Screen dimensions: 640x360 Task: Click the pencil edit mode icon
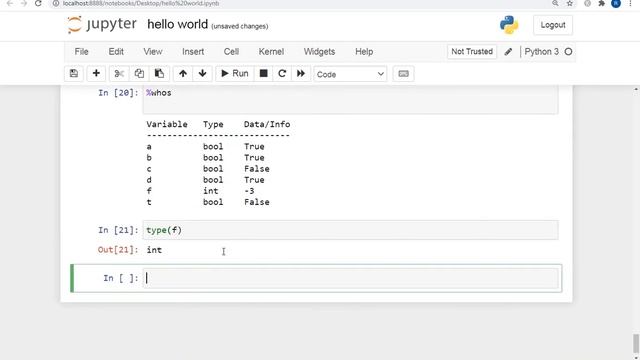(508, 52)
